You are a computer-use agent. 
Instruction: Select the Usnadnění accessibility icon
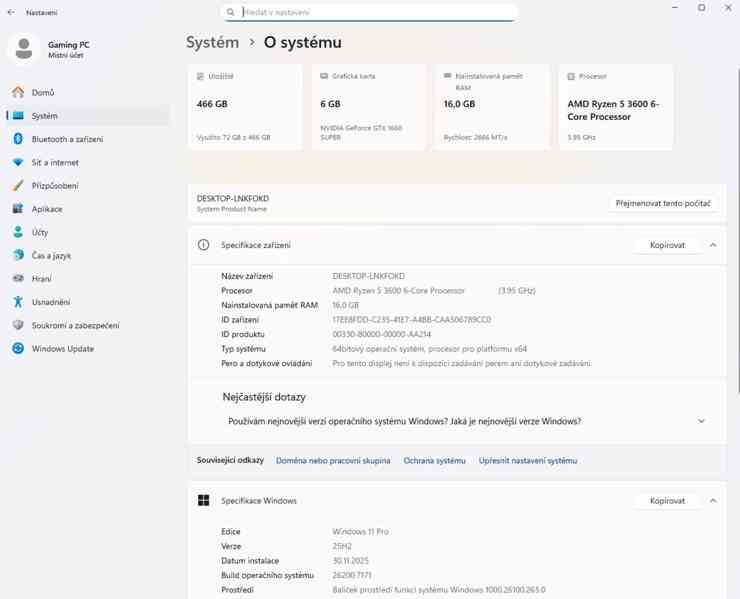pos(18,302)
